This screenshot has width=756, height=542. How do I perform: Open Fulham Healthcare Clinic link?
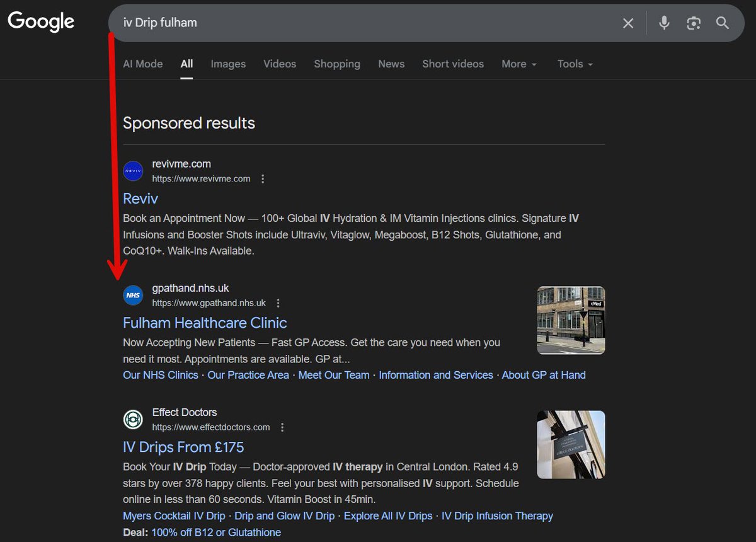(205, 323)
